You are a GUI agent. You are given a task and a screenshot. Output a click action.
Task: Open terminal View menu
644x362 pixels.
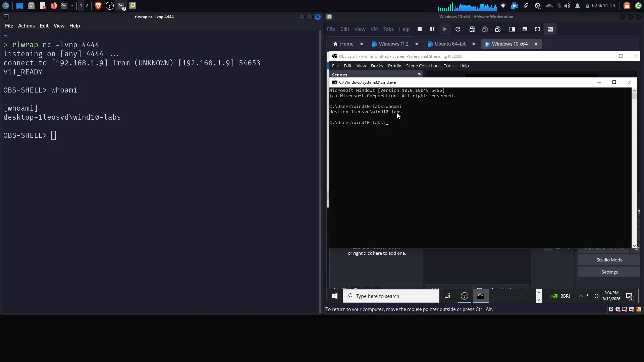[x=59, y=26]
